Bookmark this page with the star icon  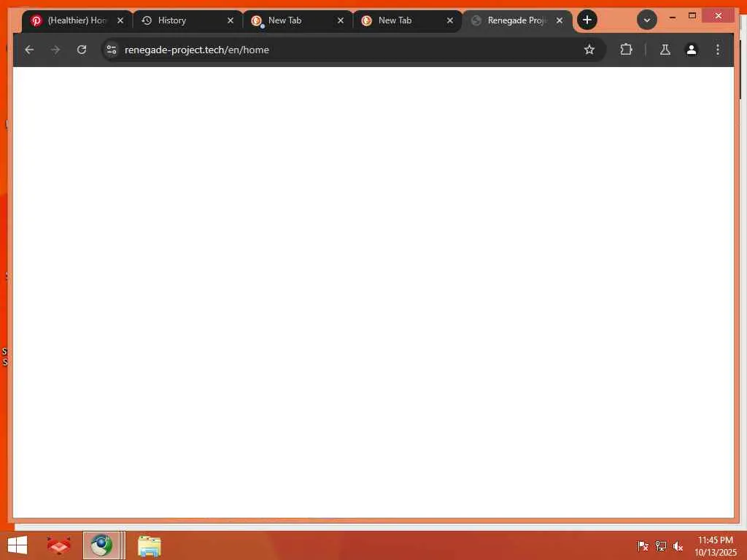(x=589, y=50)
